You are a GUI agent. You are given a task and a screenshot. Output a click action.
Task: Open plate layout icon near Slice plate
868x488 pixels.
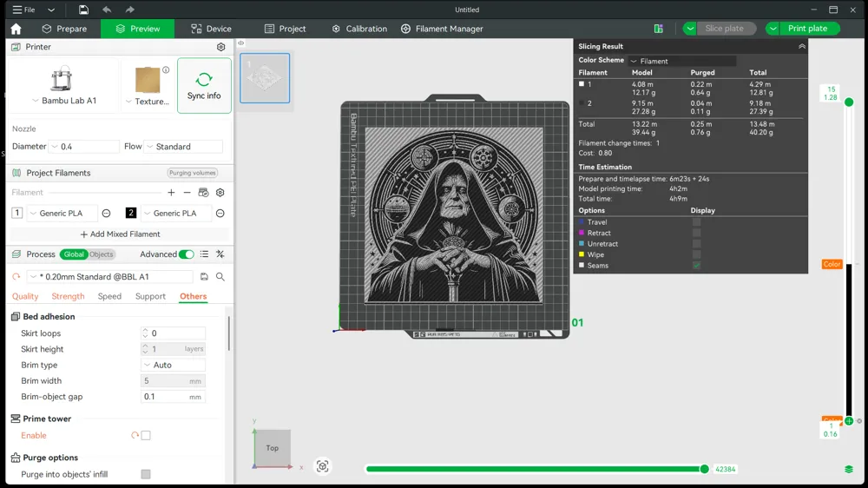point(658,29)
